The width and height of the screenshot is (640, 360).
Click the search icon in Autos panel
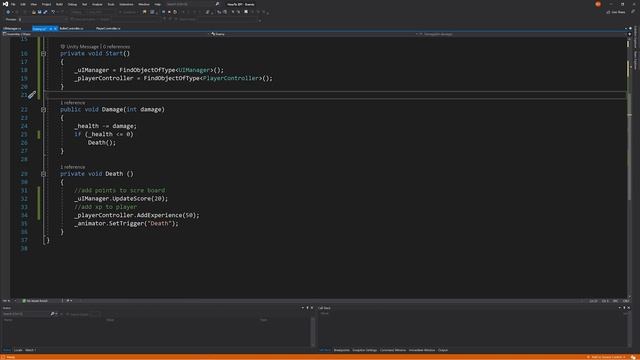tap(52, 314)
